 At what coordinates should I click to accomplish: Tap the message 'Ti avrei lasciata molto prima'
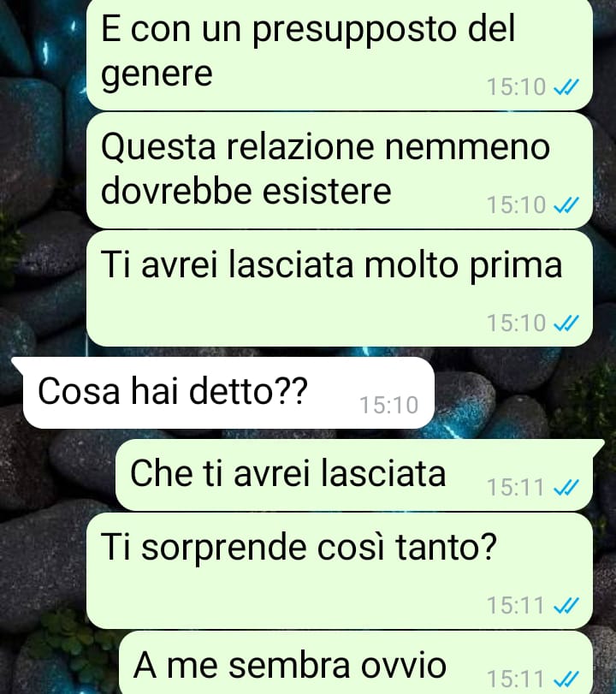(340, 288)
